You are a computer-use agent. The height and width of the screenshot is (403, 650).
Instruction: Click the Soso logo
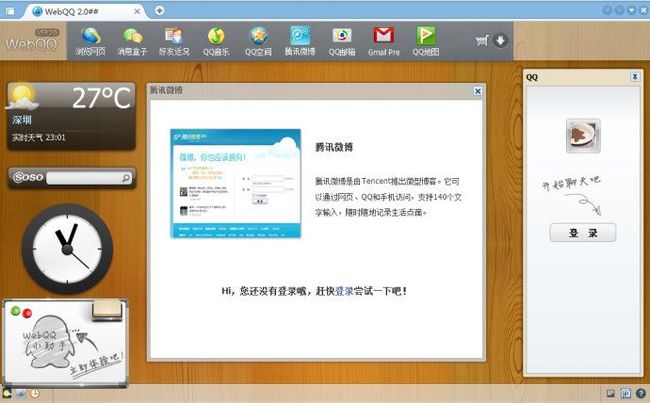click(28, 177)
